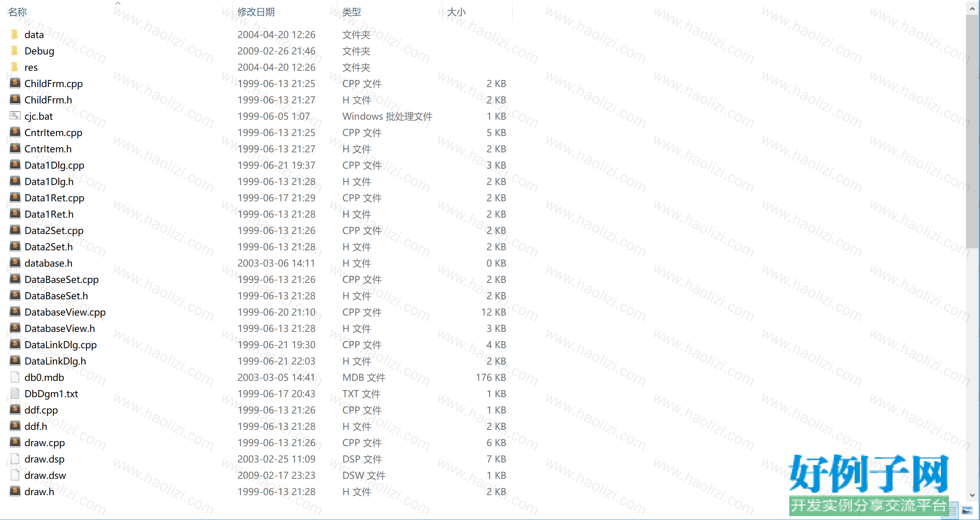Open the Debug folder icon
Screen dimensions: 980x520
tap(15, 51)
